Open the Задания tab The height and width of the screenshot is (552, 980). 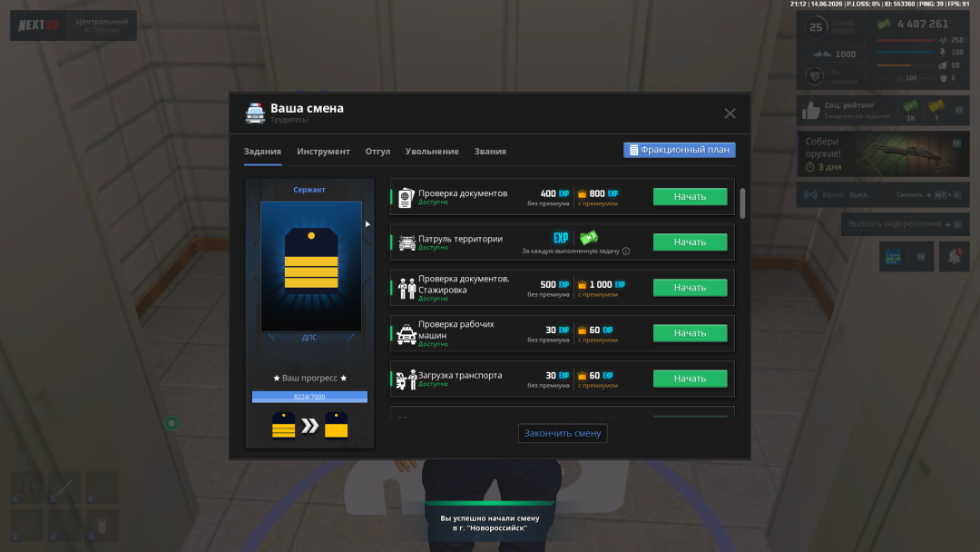(x=262, y=152)
